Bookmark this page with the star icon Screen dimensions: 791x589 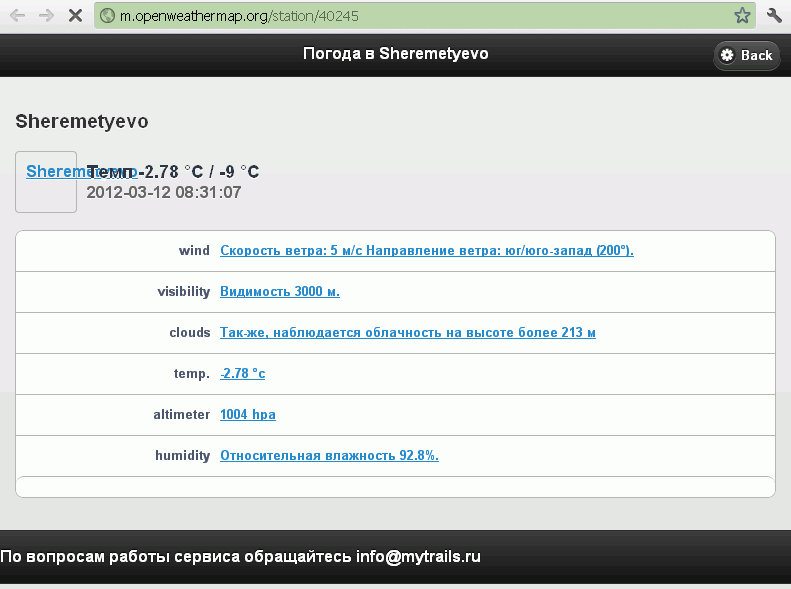742,16
